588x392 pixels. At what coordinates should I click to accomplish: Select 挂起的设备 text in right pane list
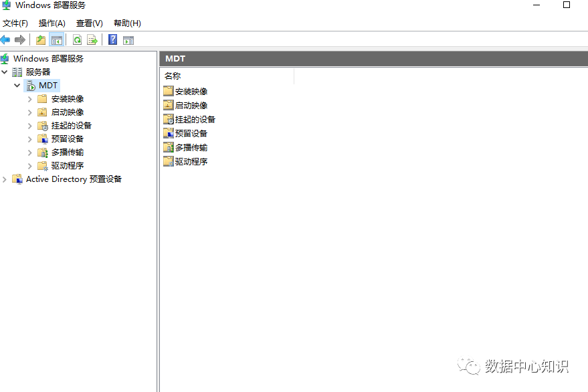tap(195, 119)
